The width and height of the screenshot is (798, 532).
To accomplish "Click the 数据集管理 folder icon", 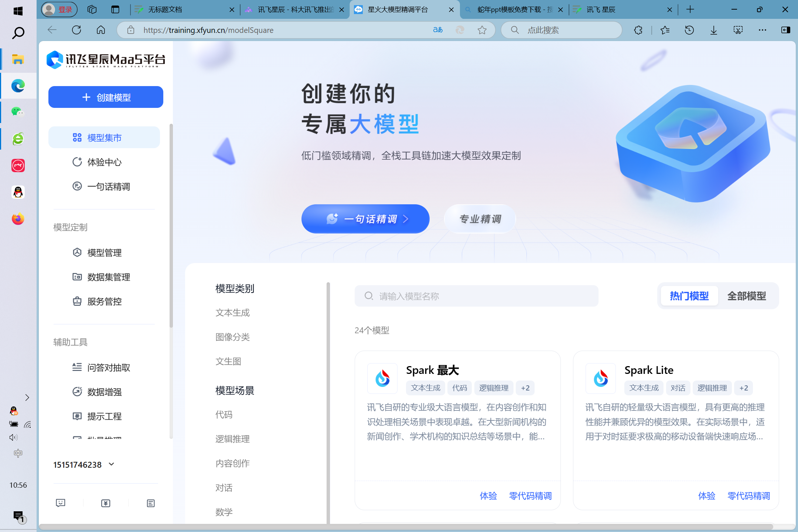I will (77, 277).
